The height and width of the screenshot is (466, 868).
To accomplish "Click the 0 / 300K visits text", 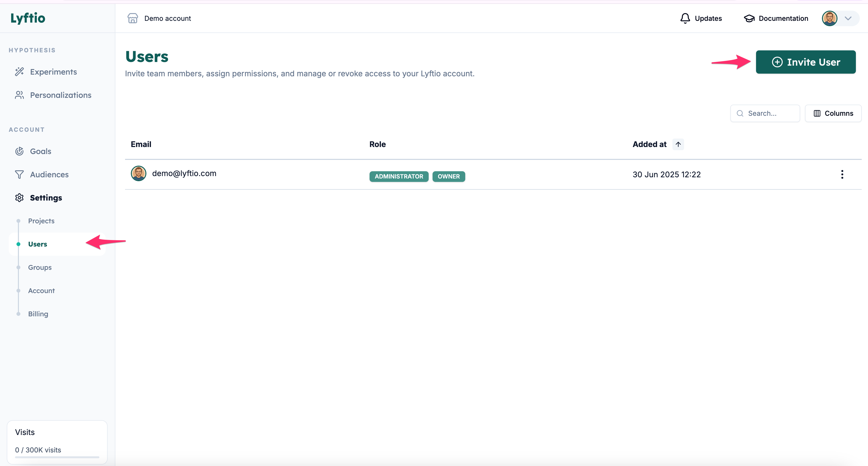I will (x=38, y=450).
